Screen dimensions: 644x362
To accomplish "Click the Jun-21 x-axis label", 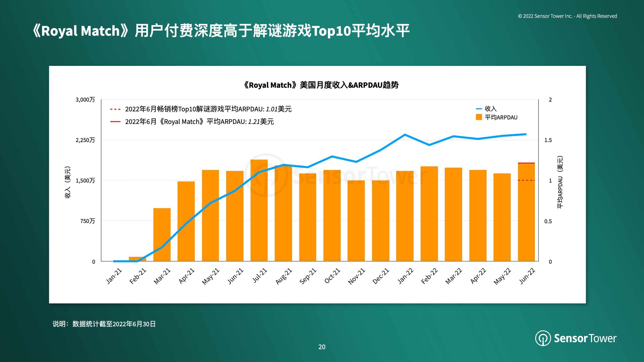I will tap(235, 276).
